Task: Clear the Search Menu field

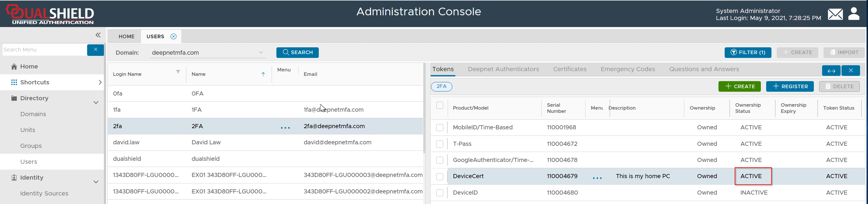Action: pos(95,49)
